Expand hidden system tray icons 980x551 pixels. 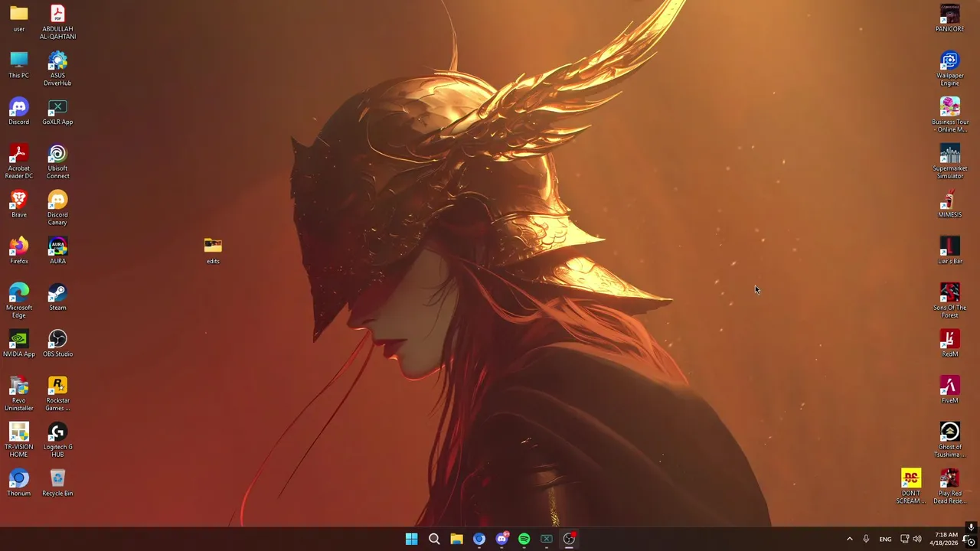[x=849, y=539]
